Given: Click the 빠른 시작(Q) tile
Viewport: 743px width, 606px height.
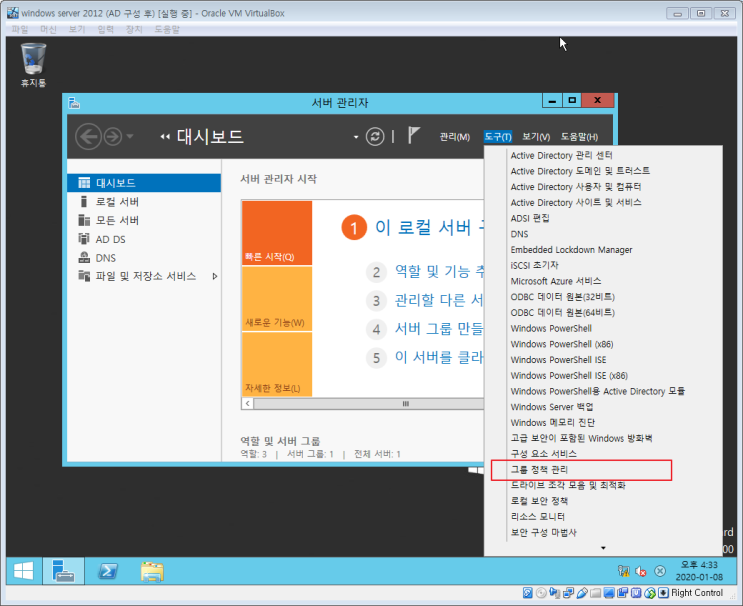Looking at the screenshot, I should point(277,233).
